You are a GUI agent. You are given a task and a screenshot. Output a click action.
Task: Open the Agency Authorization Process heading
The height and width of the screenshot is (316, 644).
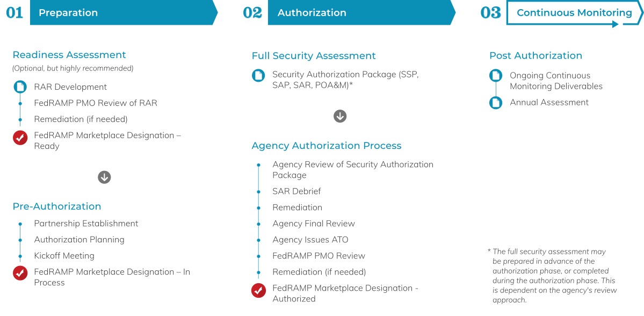click(327, 146)
